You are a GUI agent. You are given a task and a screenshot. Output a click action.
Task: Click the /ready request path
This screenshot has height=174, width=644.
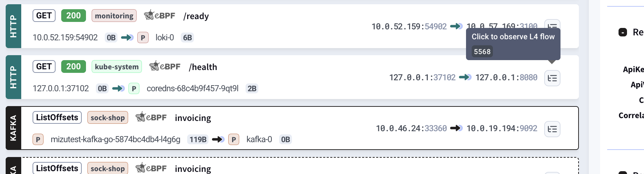(x=196, y=16)
